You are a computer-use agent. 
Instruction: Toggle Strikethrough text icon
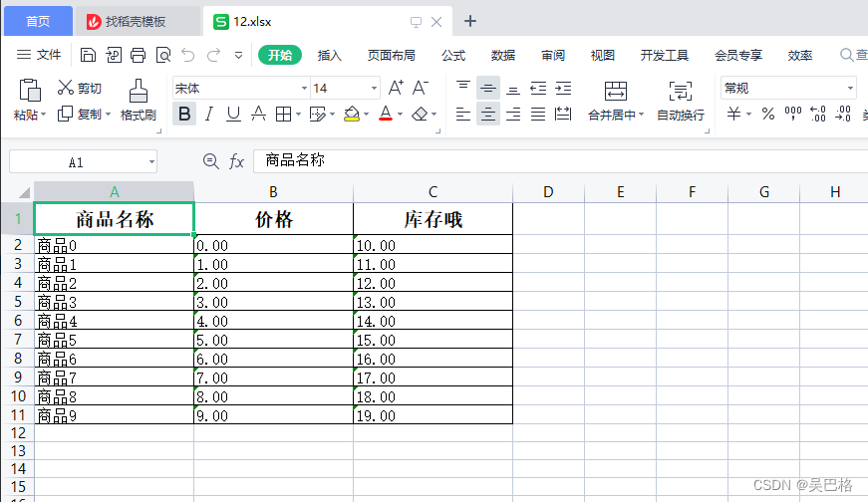[258, 114]
